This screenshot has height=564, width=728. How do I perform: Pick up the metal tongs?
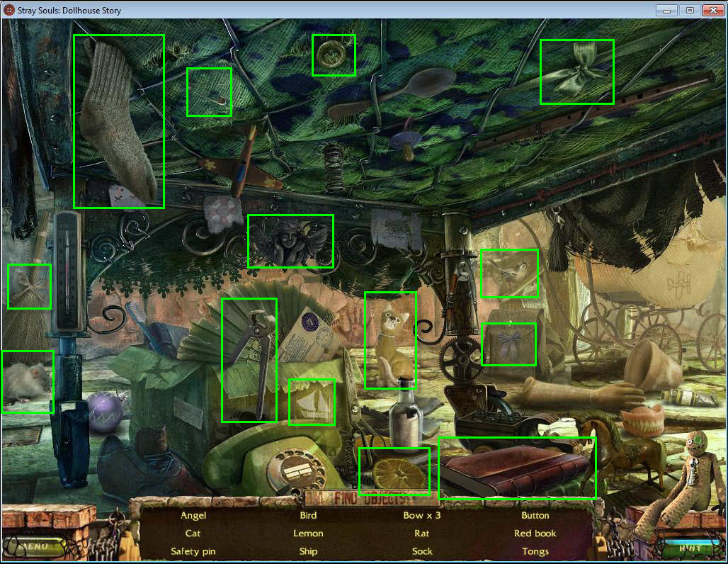point(249,360)
